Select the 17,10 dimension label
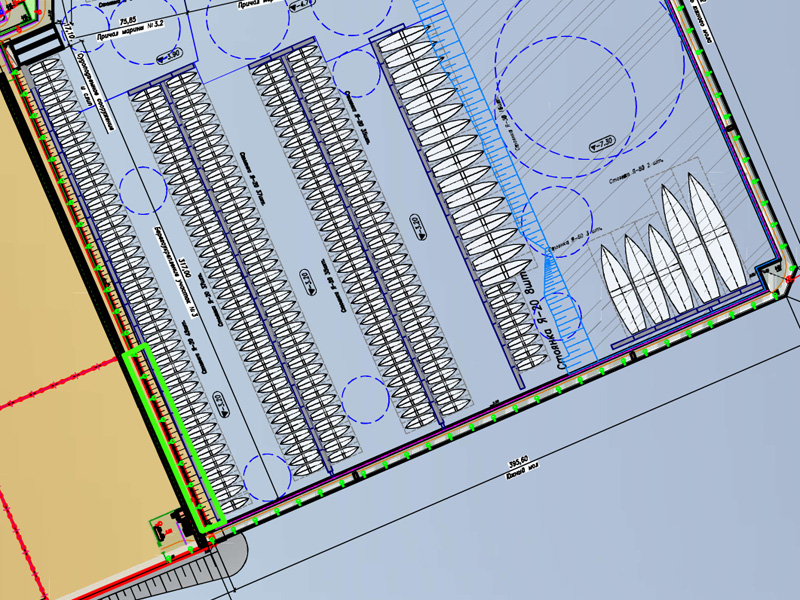The height and width of the screenshot is (600, 800). pos(68,39)
